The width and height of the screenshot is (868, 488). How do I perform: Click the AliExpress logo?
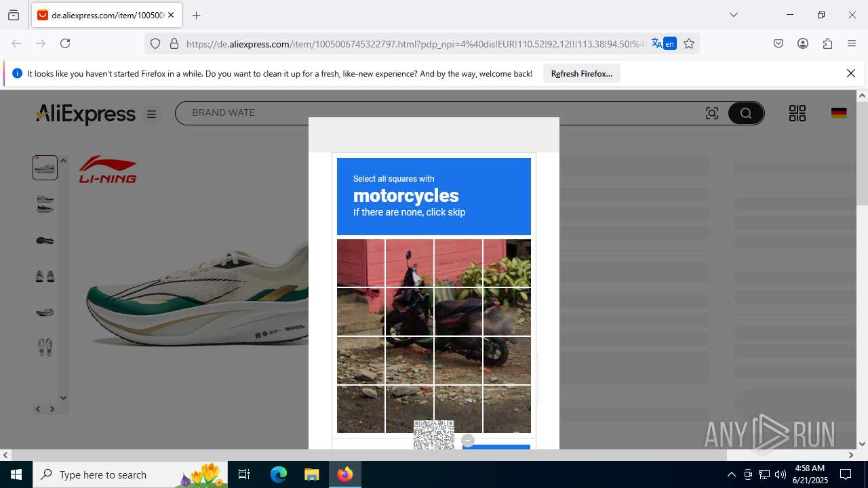point(85,114)
